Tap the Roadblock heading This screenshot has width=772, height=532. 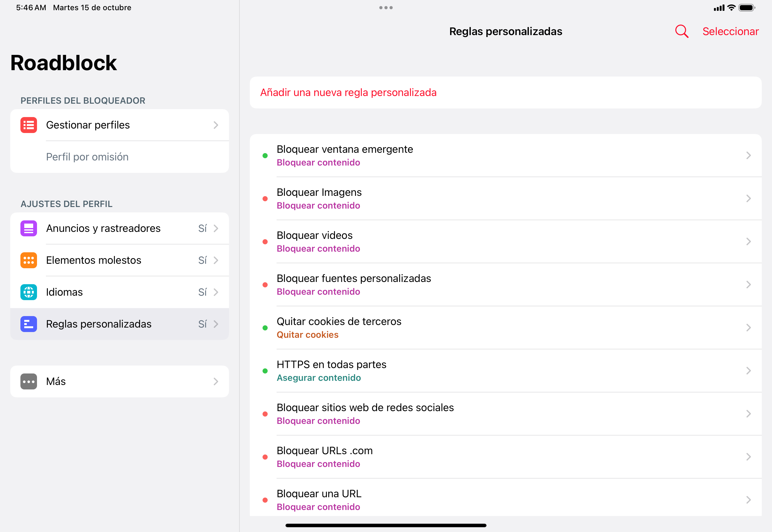[63, 63]
